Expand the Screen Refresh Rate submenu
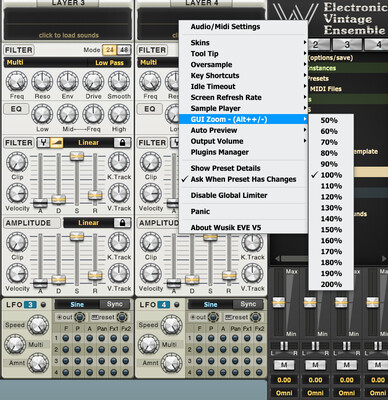Viewport: 388px width, 400px height. pos(243,97)
